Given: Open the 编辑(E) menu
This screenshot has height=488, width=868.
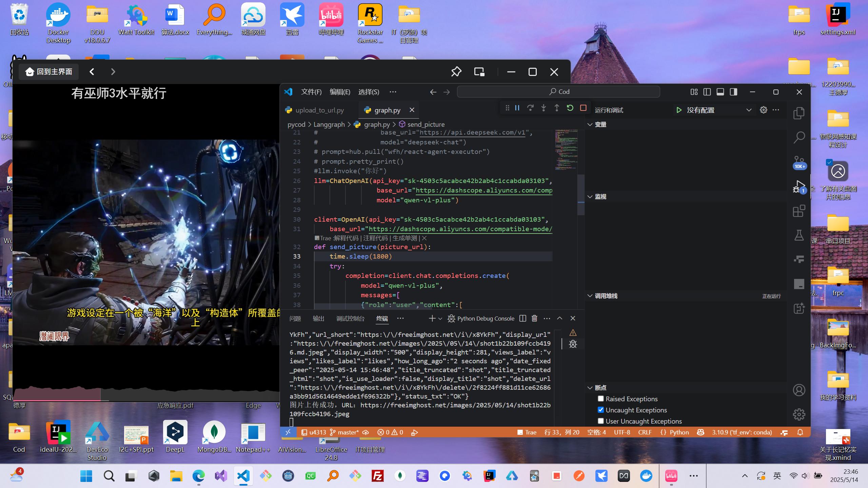Looking at the screenshot, I should [340, 92].
